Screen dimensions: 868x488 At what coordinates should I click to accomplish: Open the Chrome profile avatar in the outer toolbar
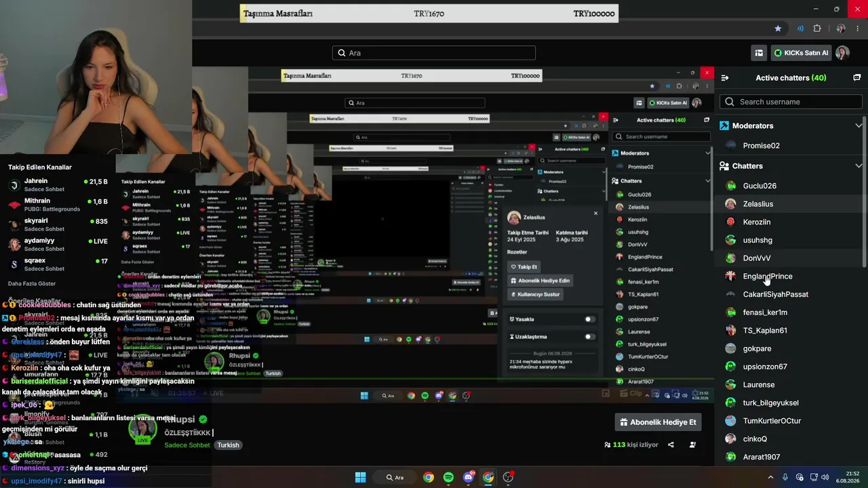[841, 28]
